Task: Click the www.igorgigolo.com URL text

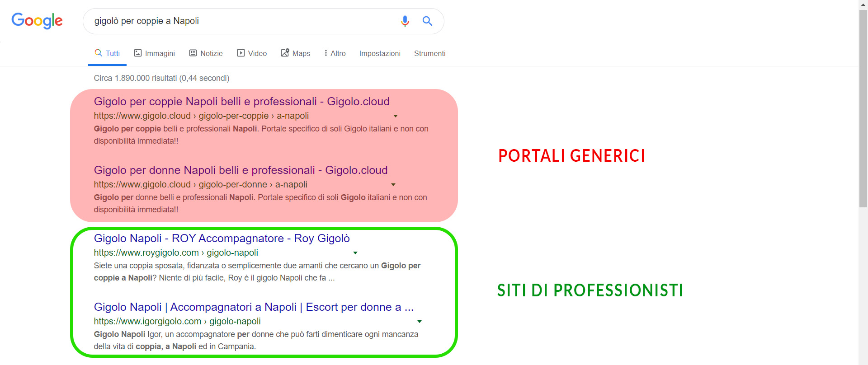Action: [x=177, y=322]
